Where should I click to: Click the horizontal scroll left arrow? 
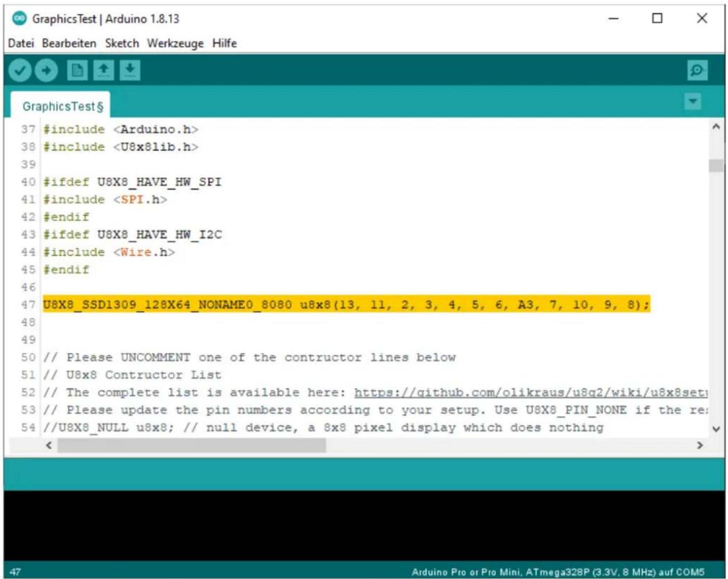(x=49, y=445)
